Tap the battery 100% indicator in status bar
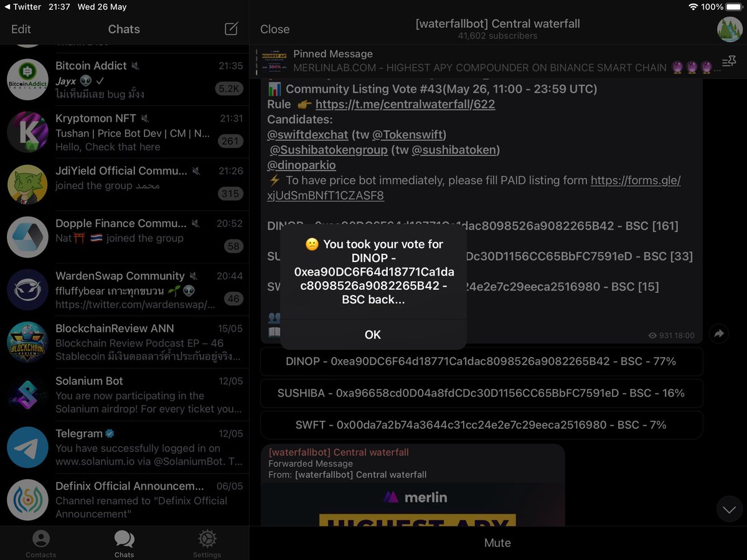747x560 pixels. point(721,7)
